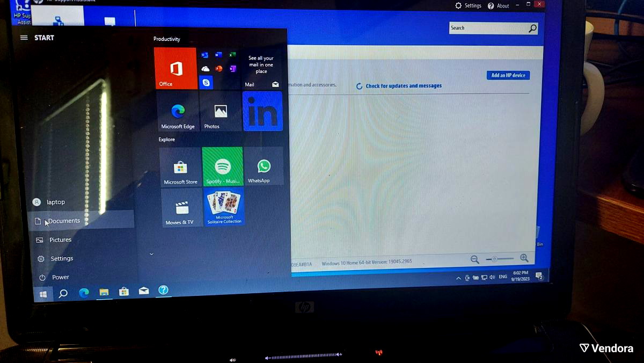Open Documents from the Start menu
The width and height of the screenshot is (644, 363).
pyautogui.click(x=80, y=221)
